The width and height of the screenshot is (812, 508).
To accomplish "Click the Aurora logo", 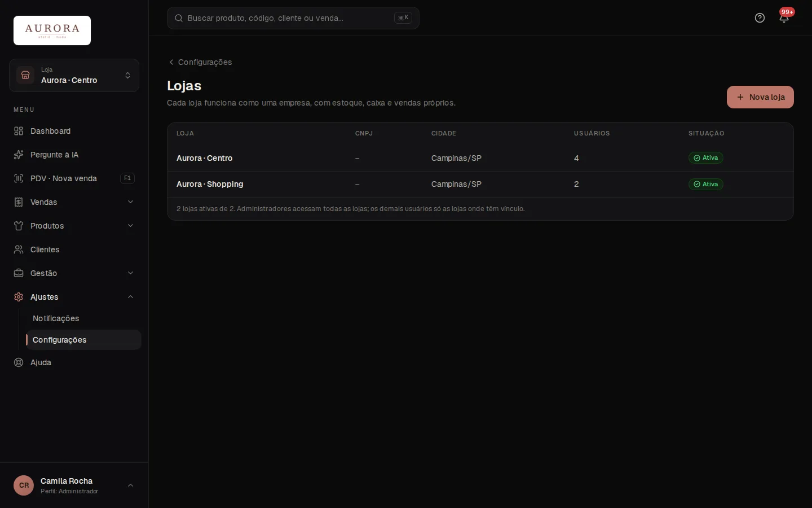I will coord(52,30).
